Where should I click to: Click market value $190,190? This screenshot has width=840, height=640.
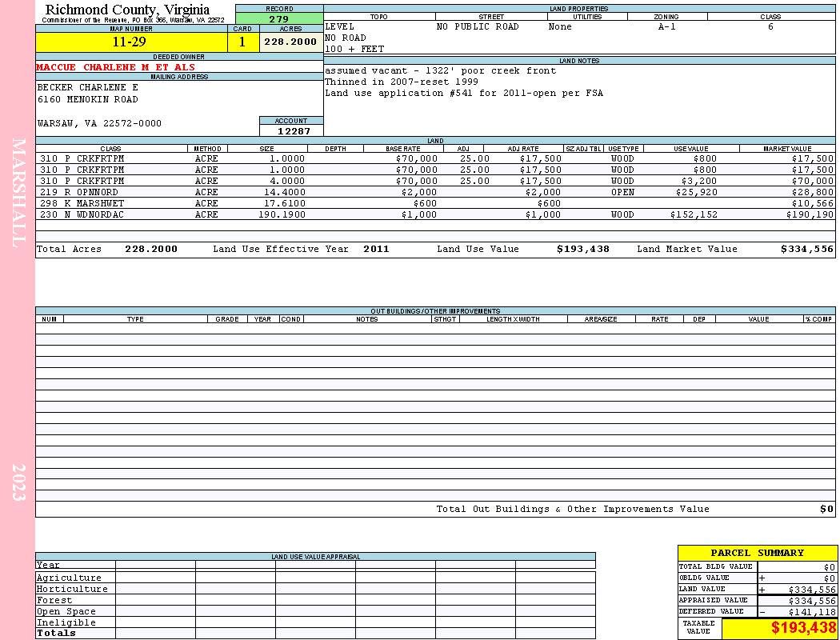(810, 214)
